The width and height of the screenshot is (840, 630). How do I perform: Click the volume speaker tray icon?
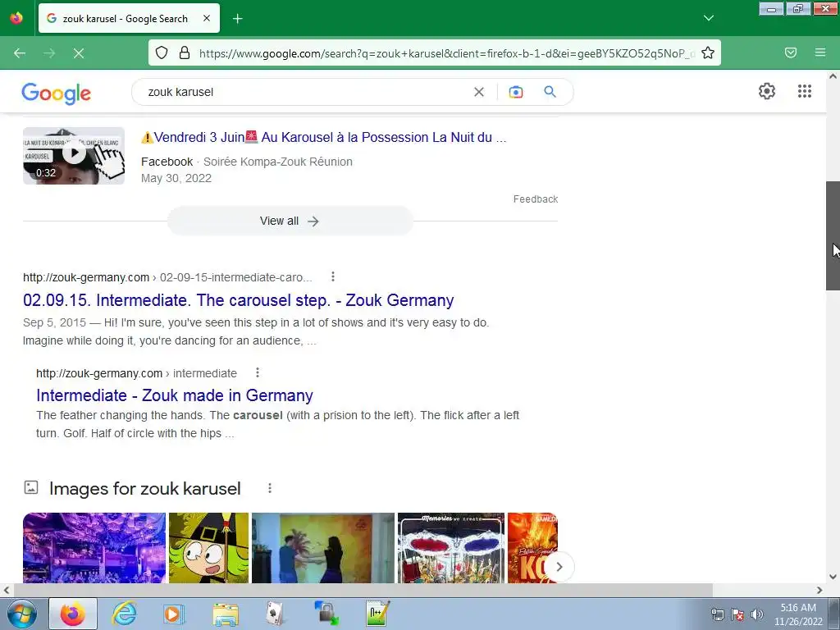(x=757, y=614)
